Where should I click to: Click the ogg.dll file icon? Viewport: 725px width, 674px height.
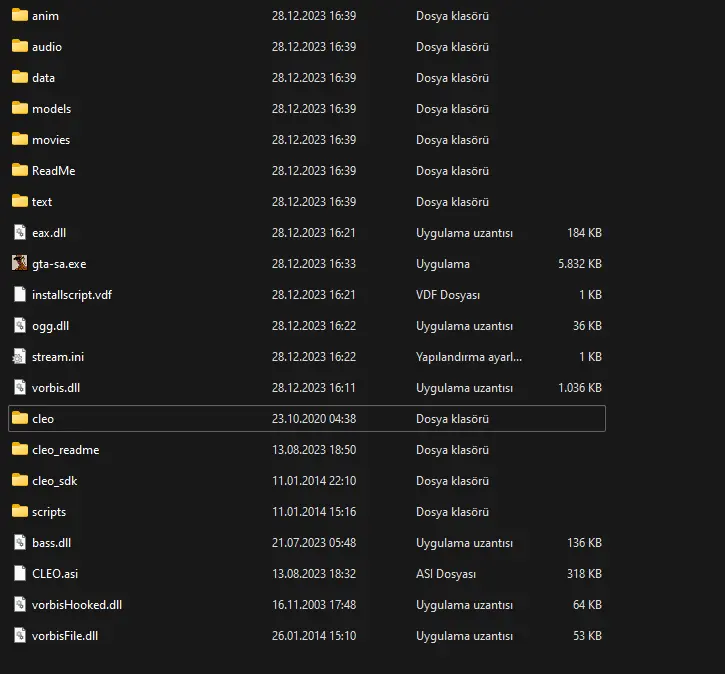[x=19, y=325]
